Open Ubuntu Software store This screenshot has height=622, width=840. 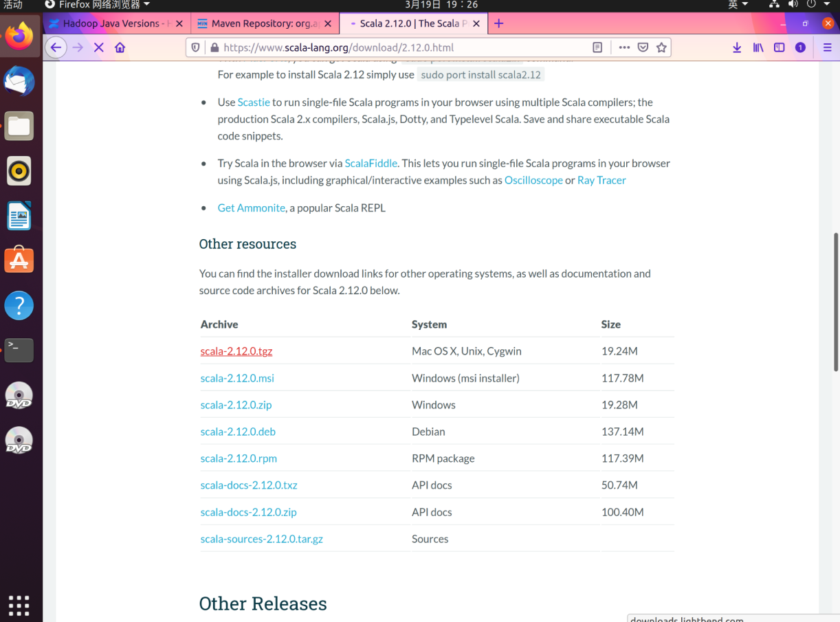point(19,260)
